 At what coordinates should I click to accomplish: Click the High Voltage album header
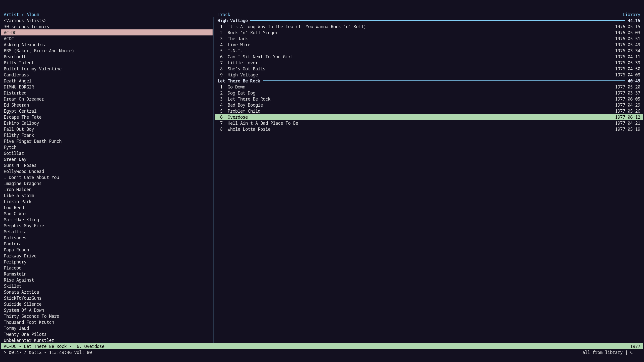[x=232, y=21]
